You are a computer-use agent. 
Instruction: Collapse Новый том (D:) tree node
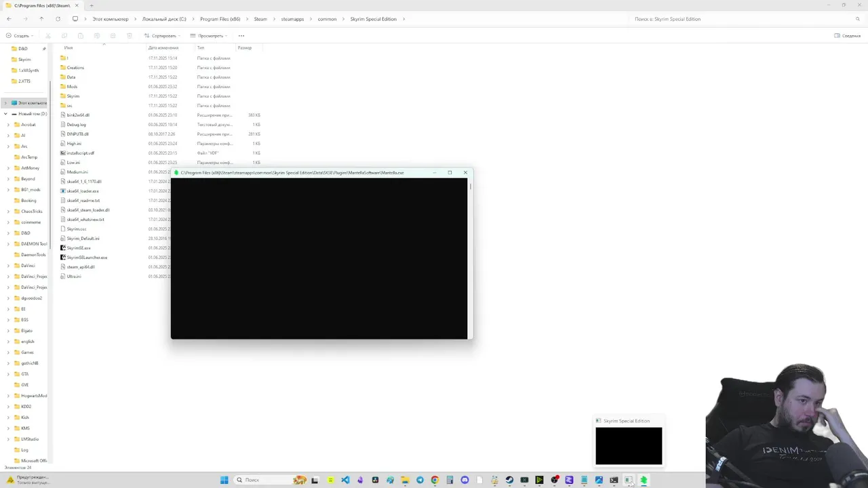[x=5, y=114]
